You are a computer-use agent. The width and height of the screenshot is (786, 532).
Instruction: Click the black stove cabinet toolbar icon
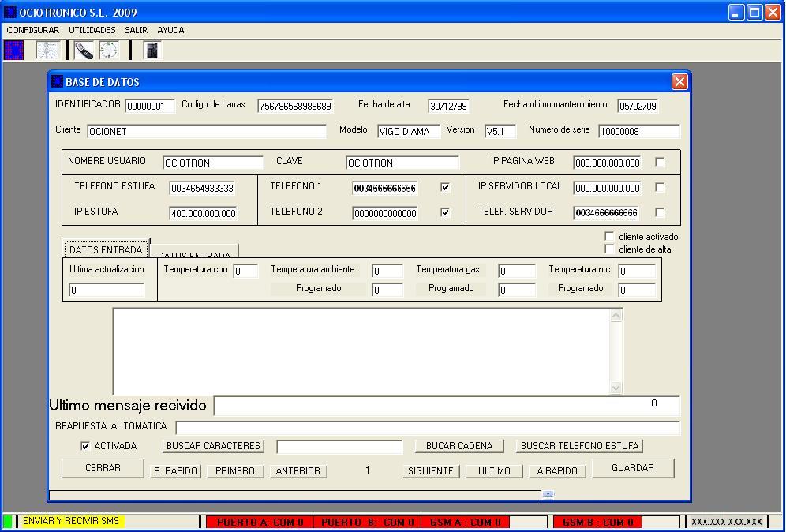coord(152,51)
